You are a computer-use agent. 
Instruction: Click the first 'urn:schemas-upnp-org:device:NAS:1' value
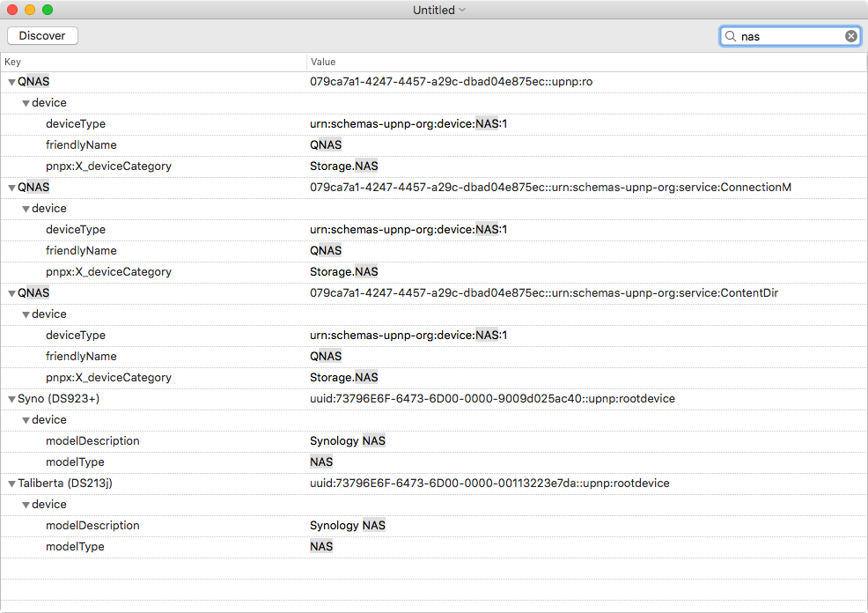408,124
